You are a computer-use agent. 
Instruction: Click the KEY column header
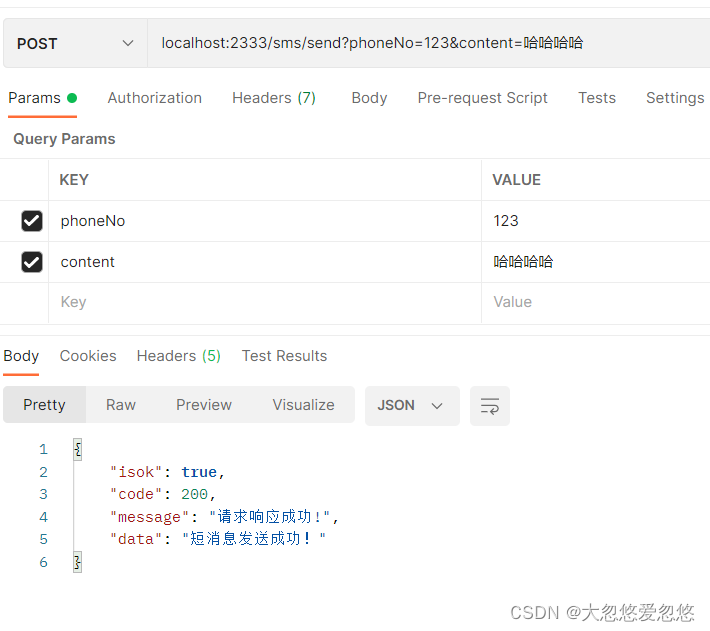(74, 180)
